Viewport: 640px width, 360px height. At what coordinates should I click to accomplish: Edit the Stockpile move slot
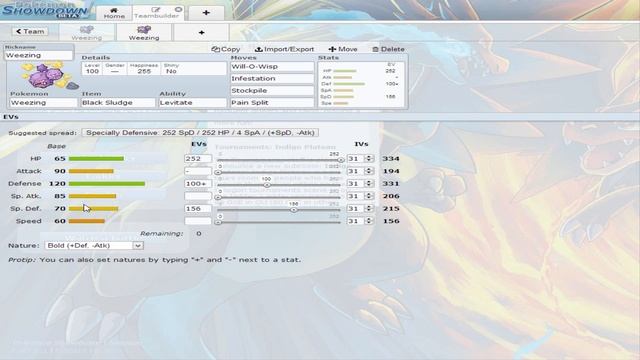(x=272, y=91)
